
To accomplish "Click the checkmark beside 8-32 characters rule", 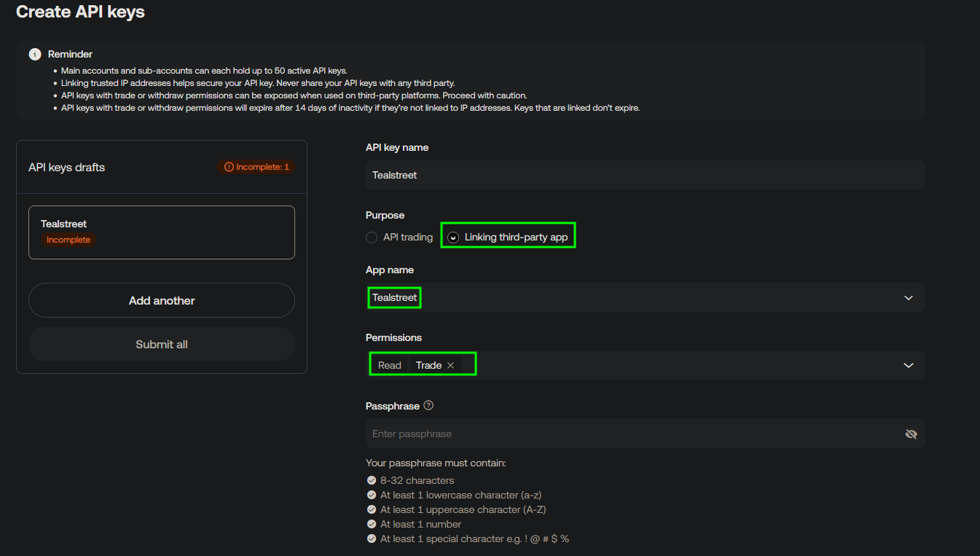I will pyautogui.click(x=372, y=480).
